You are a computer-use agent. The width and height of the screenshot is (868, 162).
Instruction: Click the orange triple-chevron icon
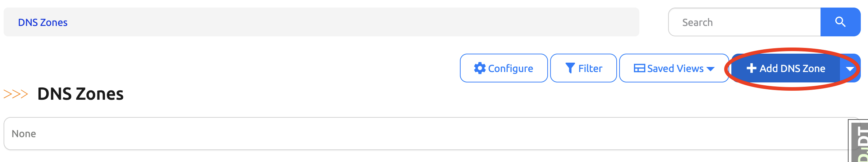16,94
